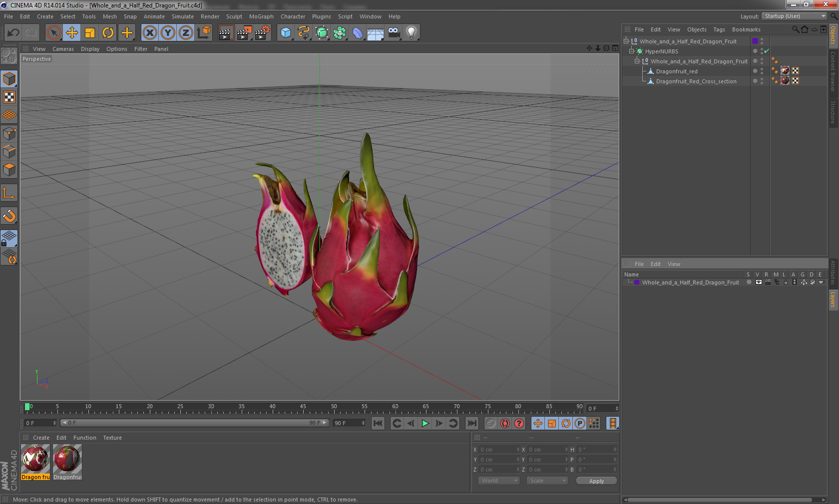Play the animation forwards
This screenshot has height=504, width=839.
tap(425, 423)
